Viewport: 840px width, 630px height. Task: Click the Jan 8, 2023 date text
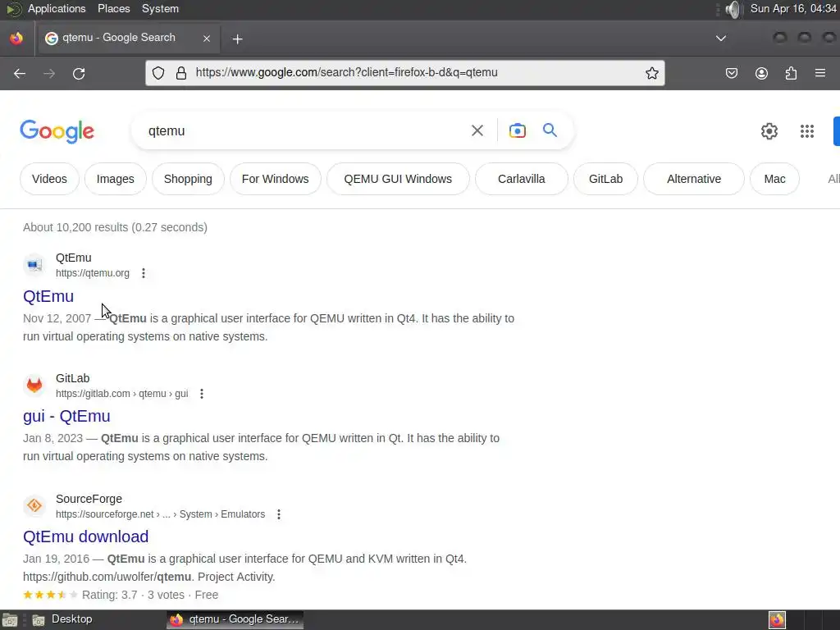coord(53,438)
